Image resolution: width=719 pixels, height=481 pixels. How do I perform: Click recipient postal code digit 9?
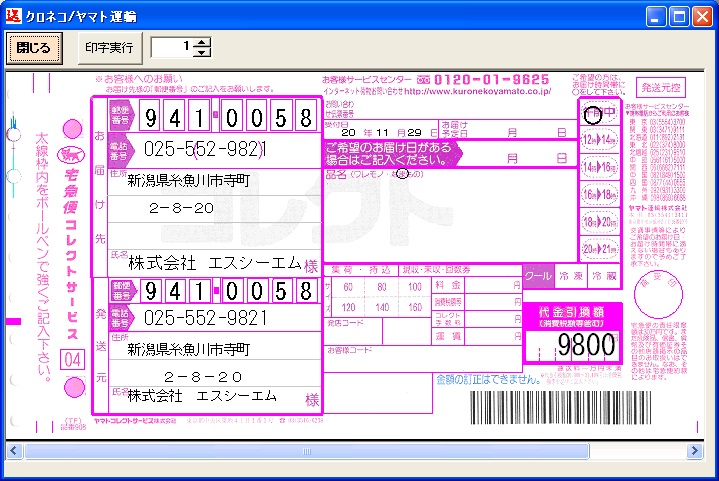coord(150,117)
